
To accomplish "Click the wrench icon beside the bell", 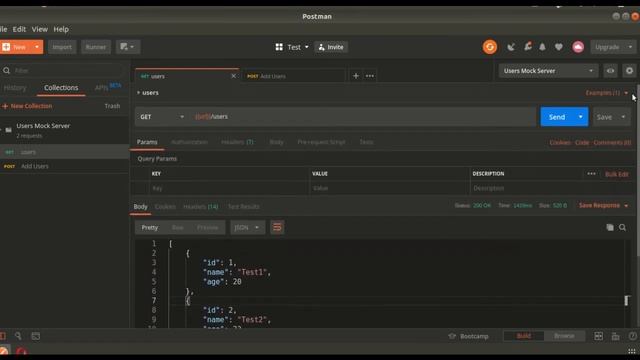I will 528,47.
